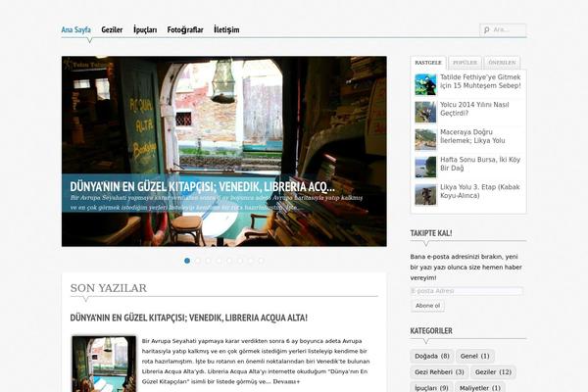The width and height of the screenshot is (588, 392).
Task: Select the first active slider dot
Action: point(187,261)
